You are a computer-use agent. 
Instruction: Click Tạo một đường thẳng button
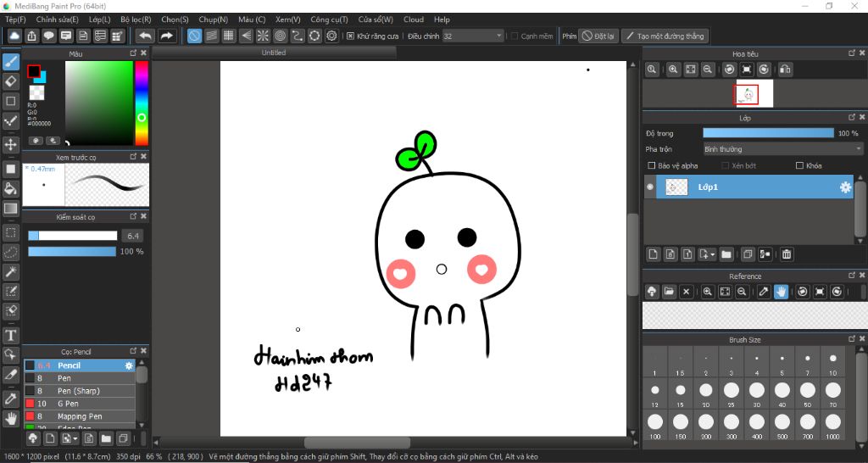[x=665, y=36]
